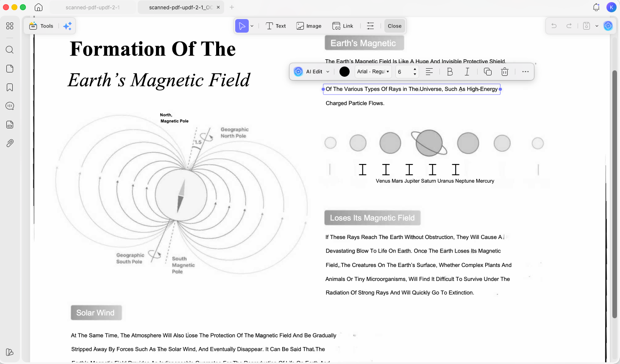Screen dimensions: 620x364
Task: Click the "Loses Its Magnetic Field" heading
Action: [373, 218]
